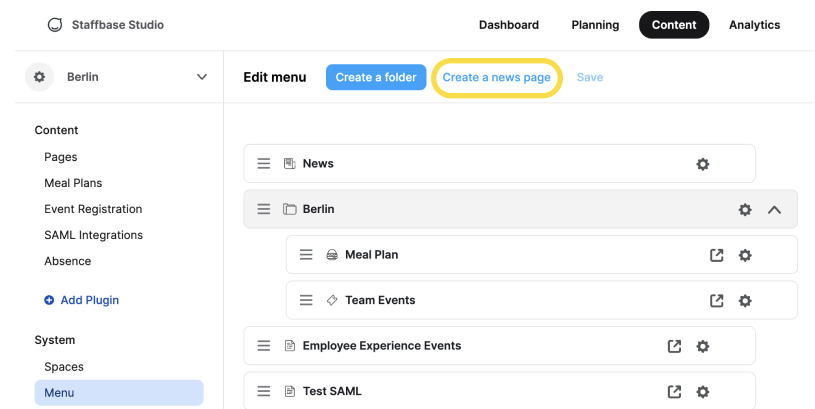Open Pages in the sidebar
The height and width of the screenshot is (409, 815).
(x=61, y=157)
